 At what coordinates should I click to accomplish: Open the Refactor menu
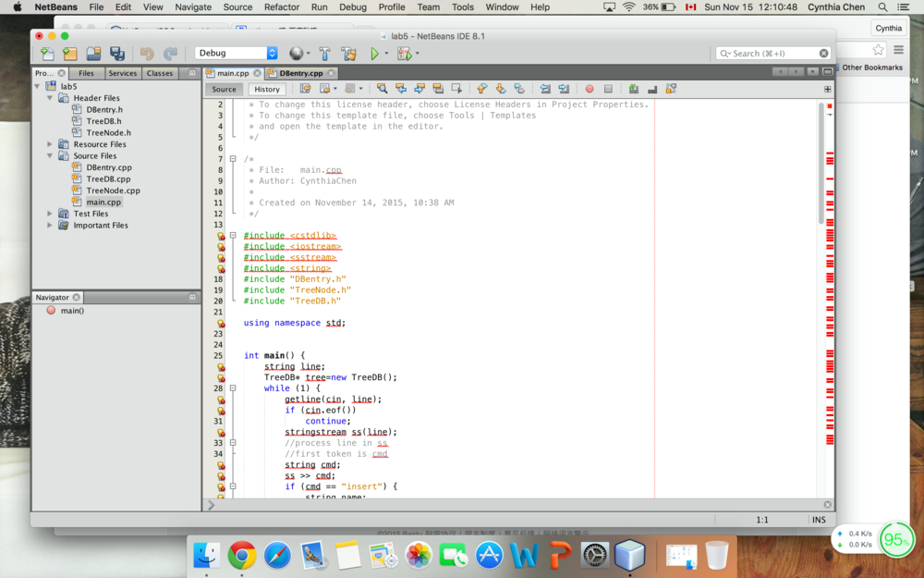coord(281,6)
